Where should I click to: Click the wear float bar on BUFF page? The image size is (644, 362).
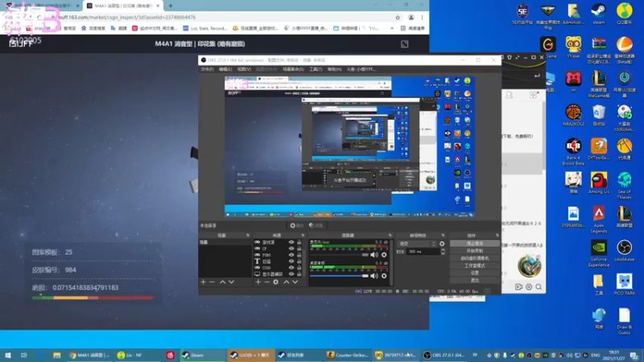click(93, 298)
